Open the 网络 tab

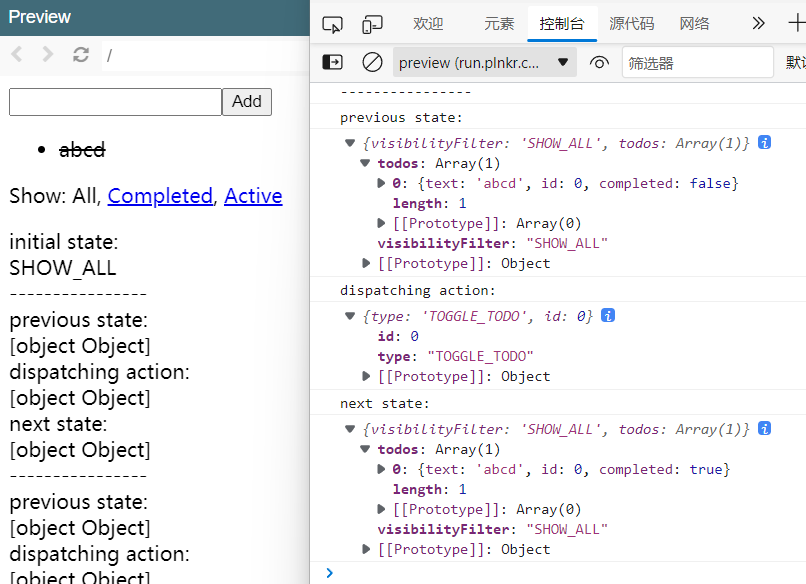pyautogui.click(x=694, y=24)
